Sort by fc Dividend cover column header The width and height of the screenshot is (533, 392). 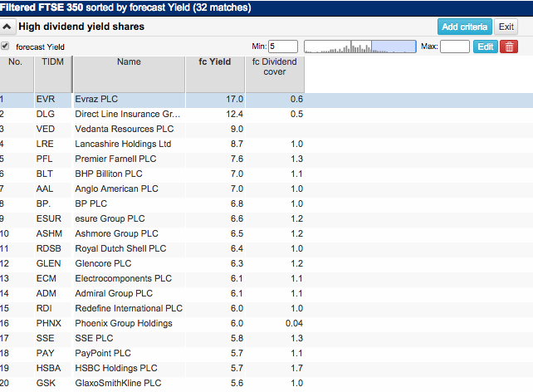(x=275, y=75)
